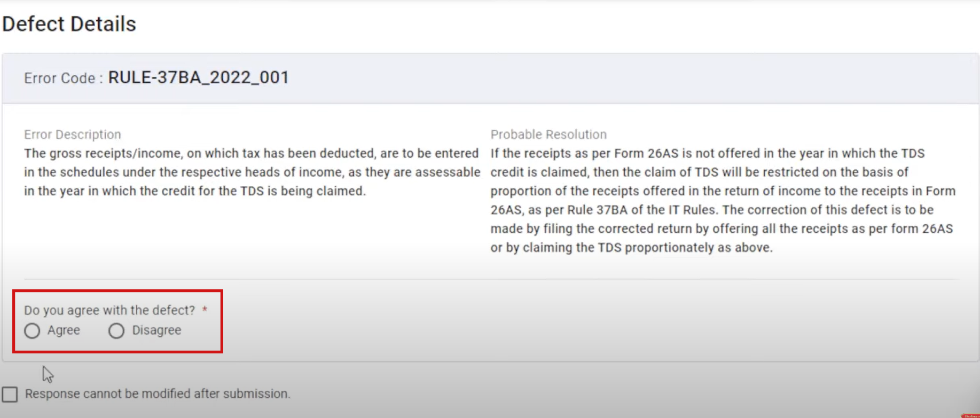
Task: Click the 'Error Code :' label
Action: (63, 78)
